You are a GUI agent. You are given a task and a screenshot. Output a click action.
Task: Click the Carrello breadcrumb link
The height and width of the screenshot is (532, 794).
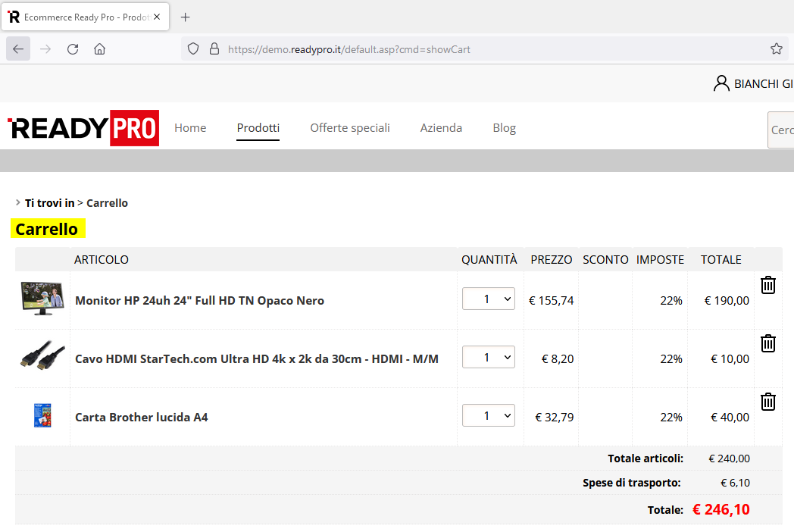[x=107, y=203]
